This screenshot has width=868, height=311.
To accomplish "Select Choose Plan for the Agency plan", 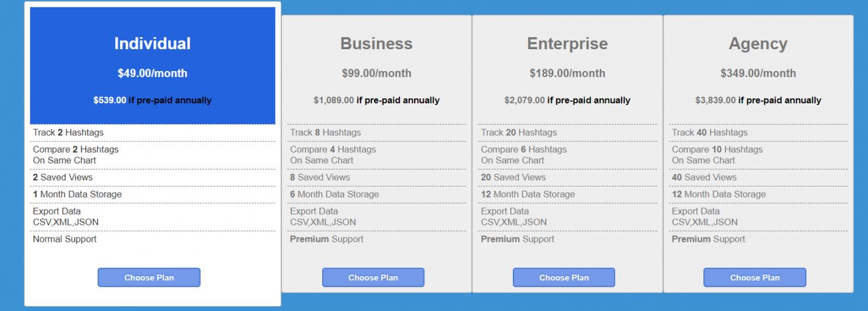I will pos(754,278).
